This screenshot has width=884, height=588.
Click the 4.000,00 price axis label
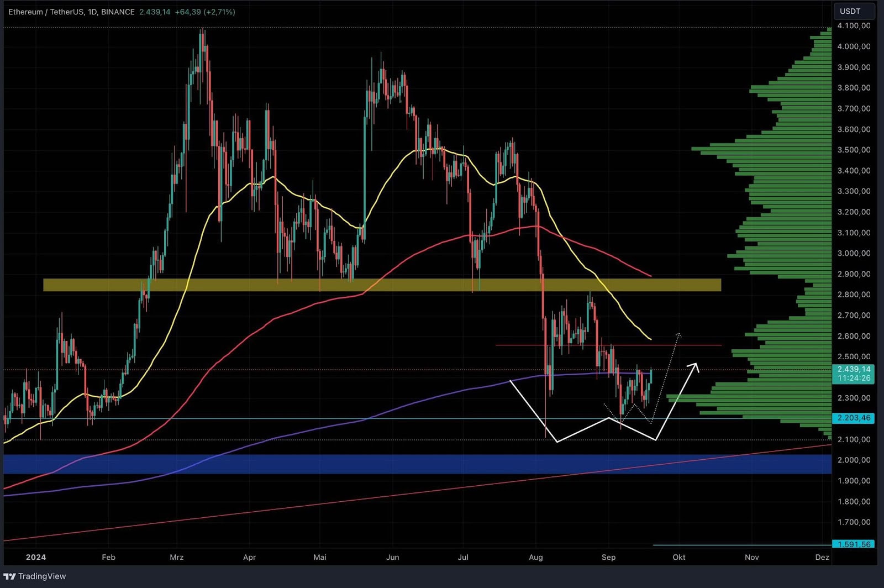854,46
